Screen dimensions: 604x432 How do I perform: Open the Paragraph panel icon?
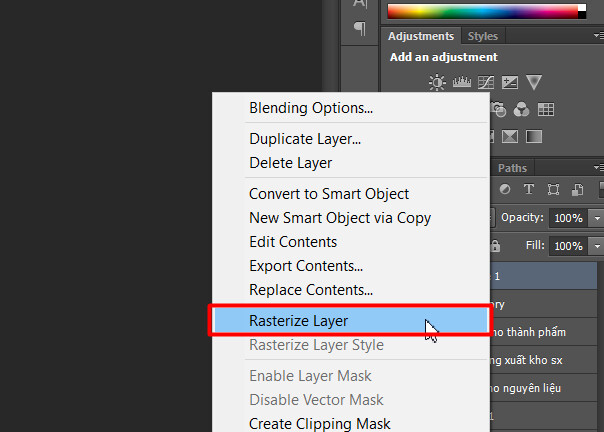(x=360, y=28)
